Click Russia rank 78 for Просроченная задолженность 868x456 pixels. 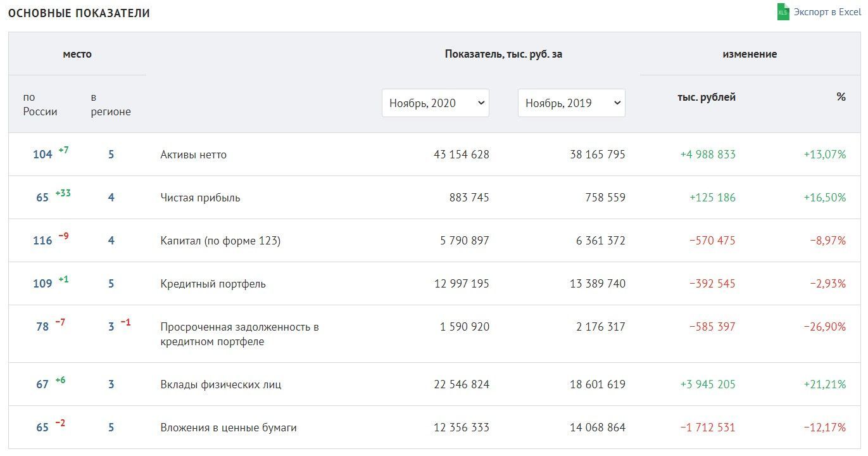pyautogui.click(x=42, y=327)
